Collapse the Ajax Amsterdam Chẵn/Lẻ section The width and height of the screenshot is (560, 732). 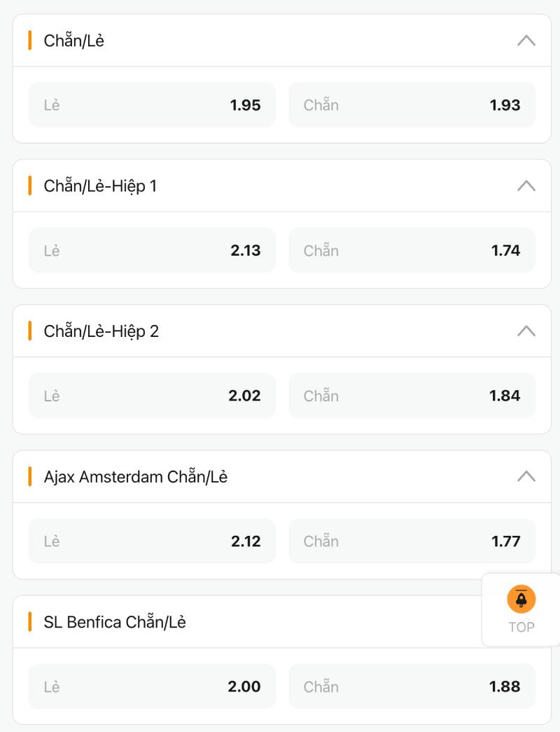point(526,476)
